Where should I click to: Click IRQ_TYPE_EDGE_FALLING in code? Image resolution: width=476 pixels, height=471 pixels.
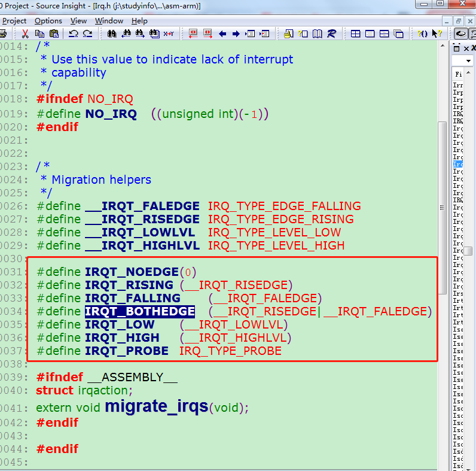coord(285,206)
